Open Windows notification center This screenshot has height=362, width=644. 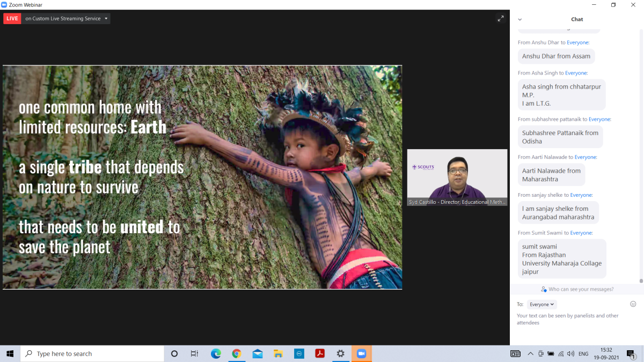point(631,354)
